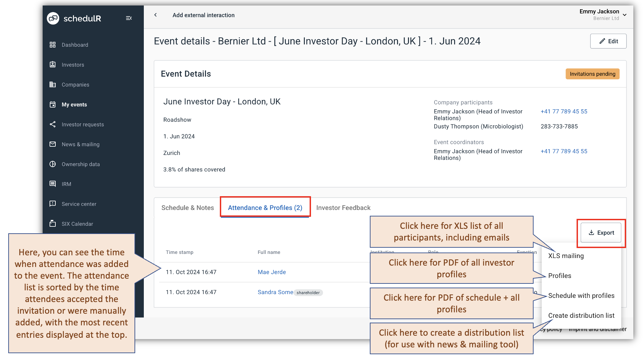The image size is (644, 358).
Task: Select the Attendance & Profiles tab
Action: point(265,208)
